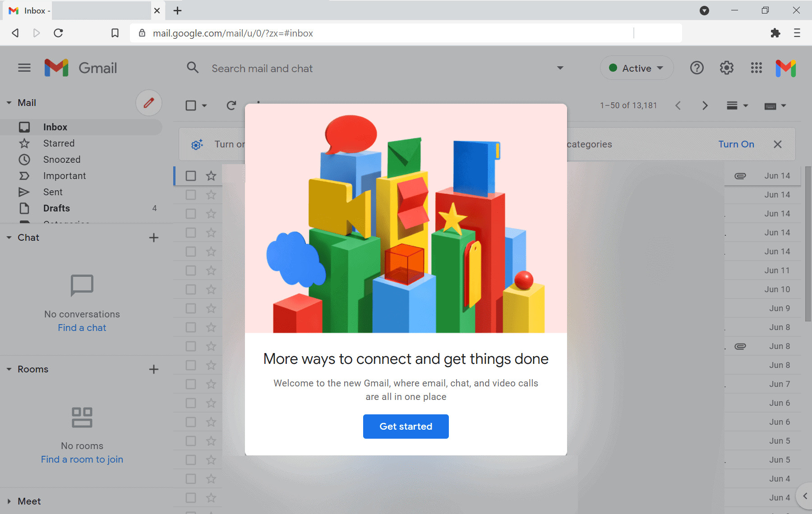Collapse the Chat section

pos(9,238)
